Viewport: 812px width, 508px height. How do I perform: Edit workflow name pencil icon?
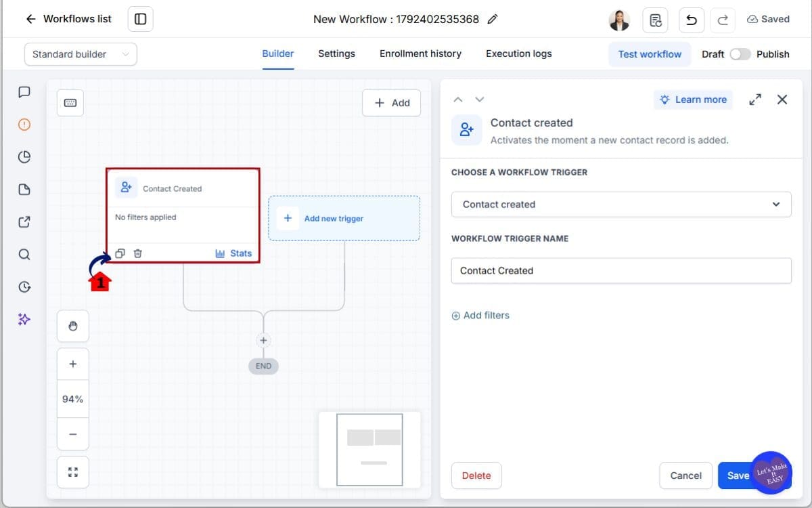[x=493, y=19]
